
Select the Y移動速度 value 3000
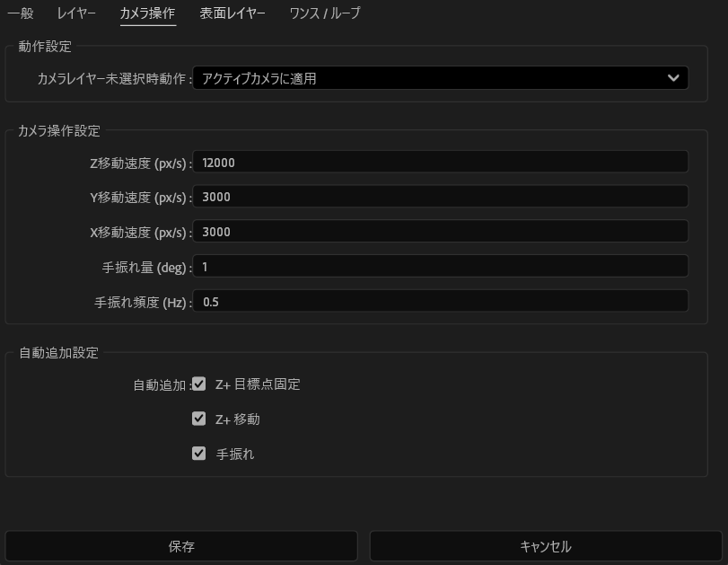coord(440,197)
